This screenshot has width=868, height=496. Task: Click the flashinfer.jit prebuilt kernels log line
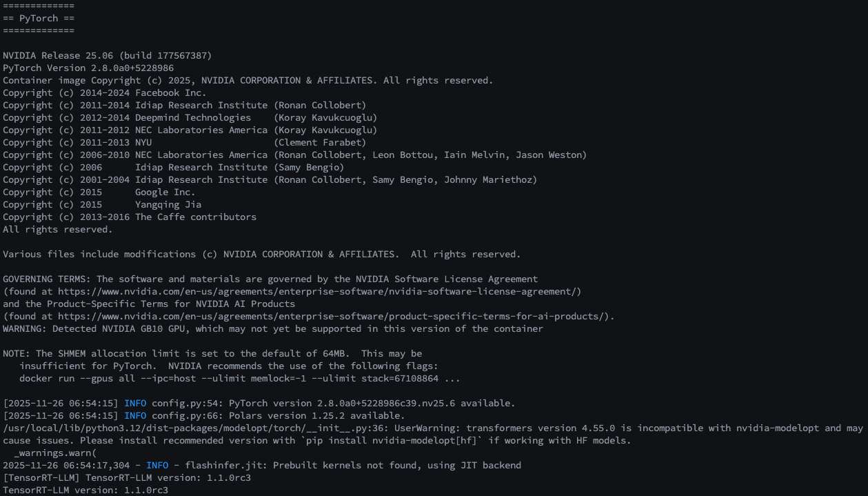coord(261,465)
